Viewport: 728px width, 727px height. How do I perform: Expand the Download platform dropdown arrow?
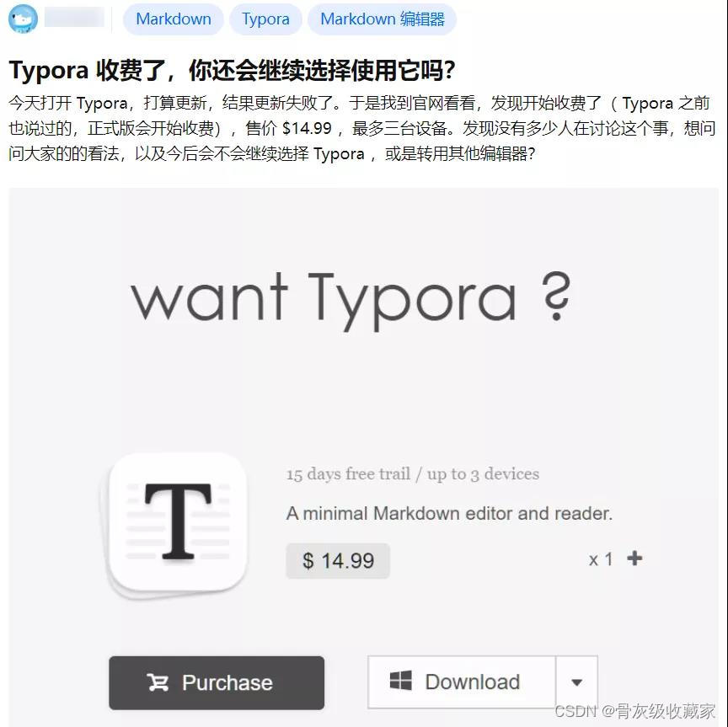(x=576, y=682)
